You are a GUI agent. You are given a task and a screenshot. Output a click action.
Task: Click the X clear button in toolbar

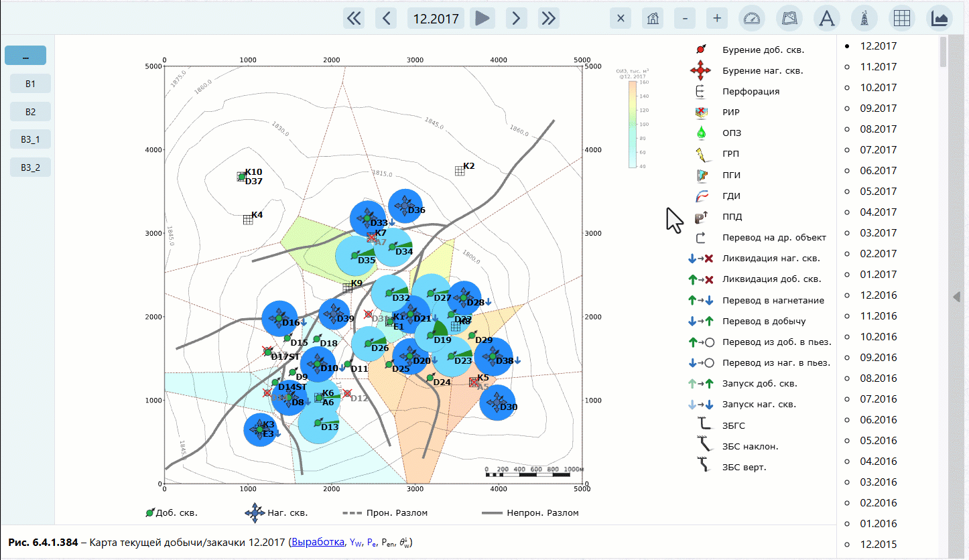pyautogui.click(x=621, y=18)
